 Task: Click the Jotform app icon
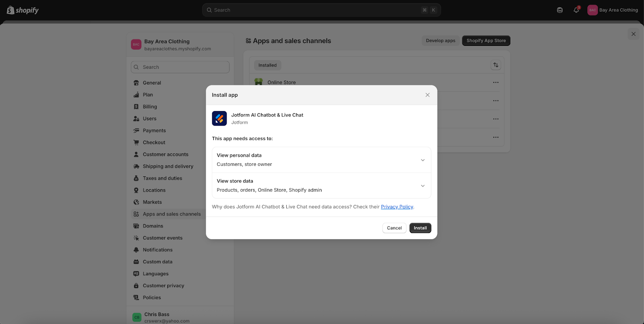click(x=219, y=119)
